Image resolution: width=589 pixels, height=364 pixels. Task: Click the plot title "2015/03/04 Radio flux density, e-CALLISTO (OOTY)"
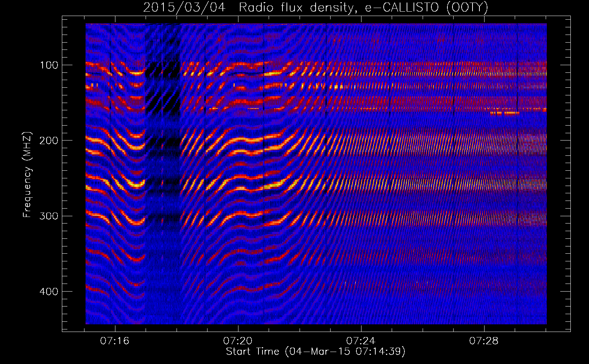[x=316, y=8]
